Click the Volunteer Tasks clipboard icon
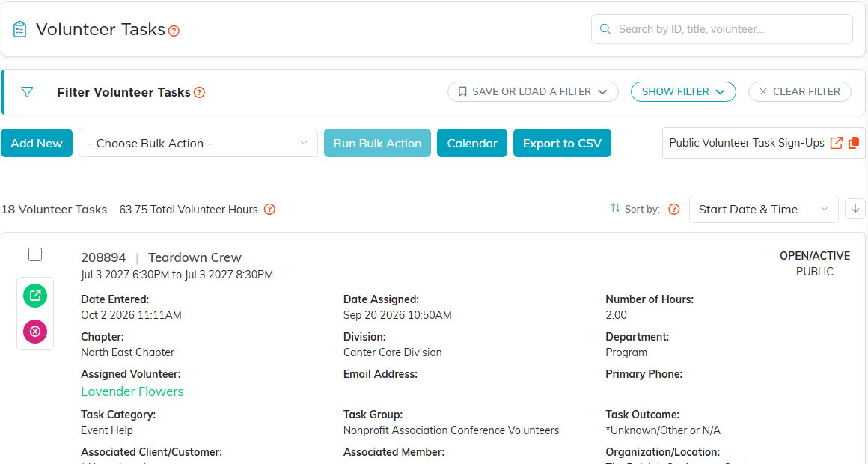868x464 pixels. click(x=20, y=28)
